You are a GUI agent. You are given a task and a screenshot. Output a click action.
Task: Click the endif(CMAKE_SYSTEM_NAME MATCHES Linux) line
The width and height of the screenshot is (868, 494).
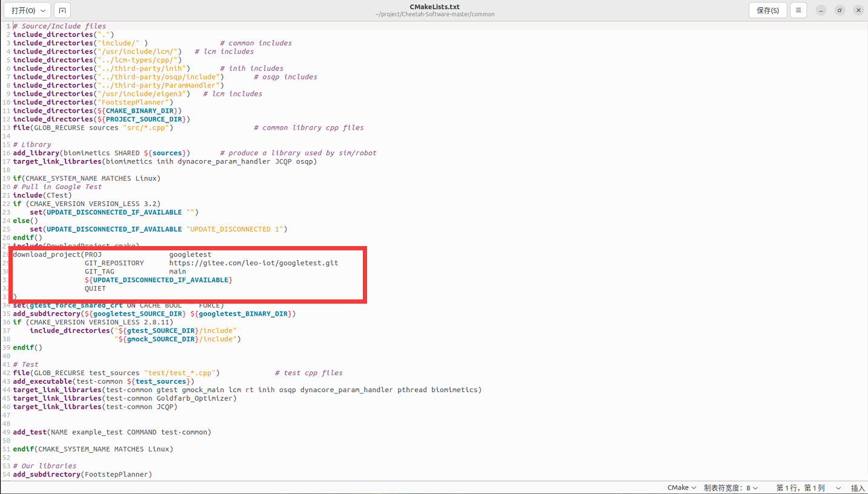(x=93, y=450)
